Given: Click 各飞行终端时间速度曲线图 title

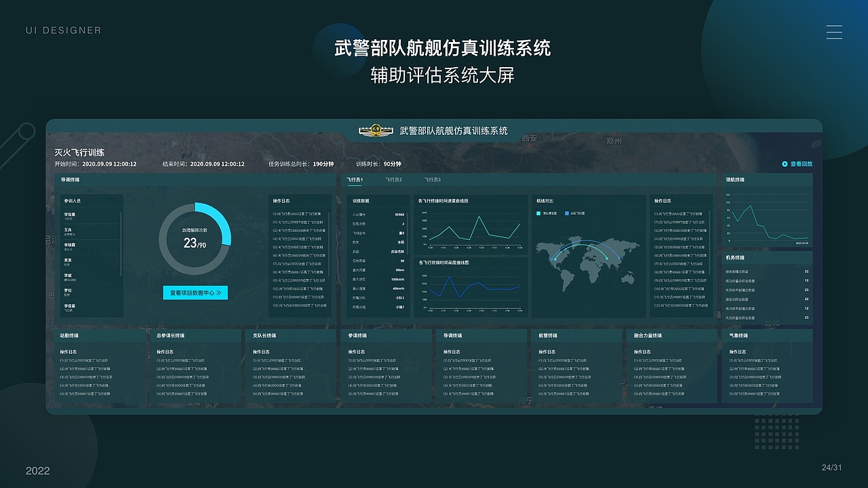Looking at the screenshot, I should [x=443, y=201].
